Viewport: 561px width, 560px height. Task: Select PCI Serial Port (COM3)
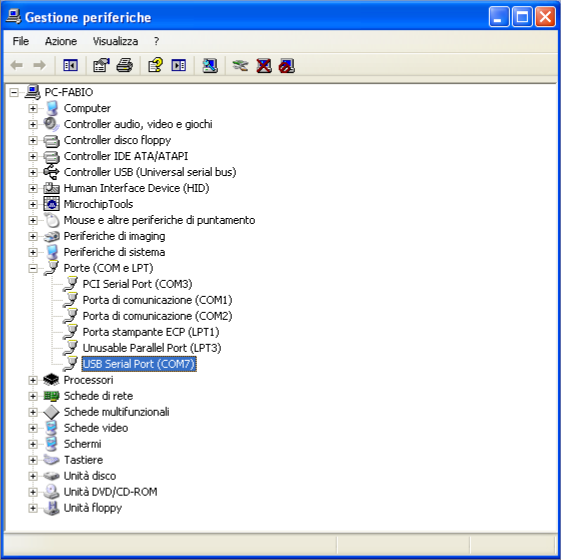(x=137, y=284)
